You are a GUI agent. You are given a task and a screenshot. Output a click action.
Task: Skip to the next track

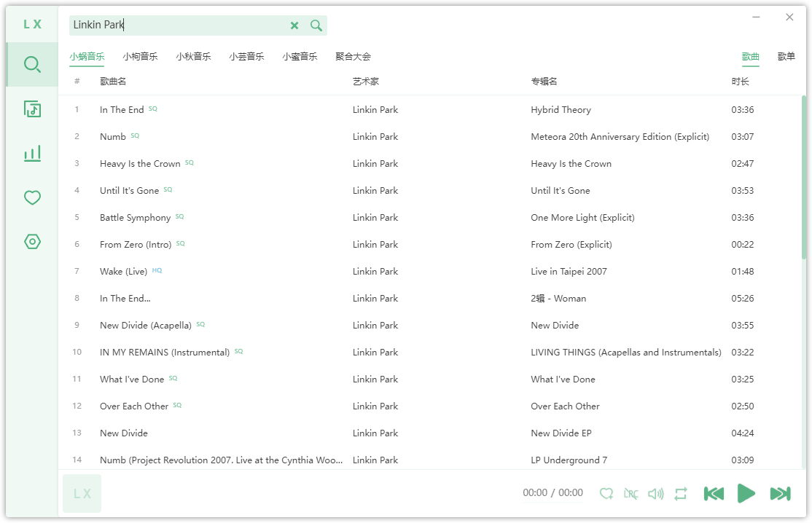(780, 494)
